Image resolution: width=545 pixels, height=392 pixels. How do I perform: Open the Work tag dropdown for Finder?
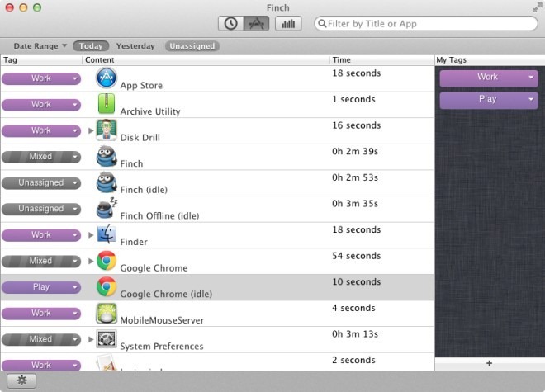pyautogui.click(x=41, y=235)
